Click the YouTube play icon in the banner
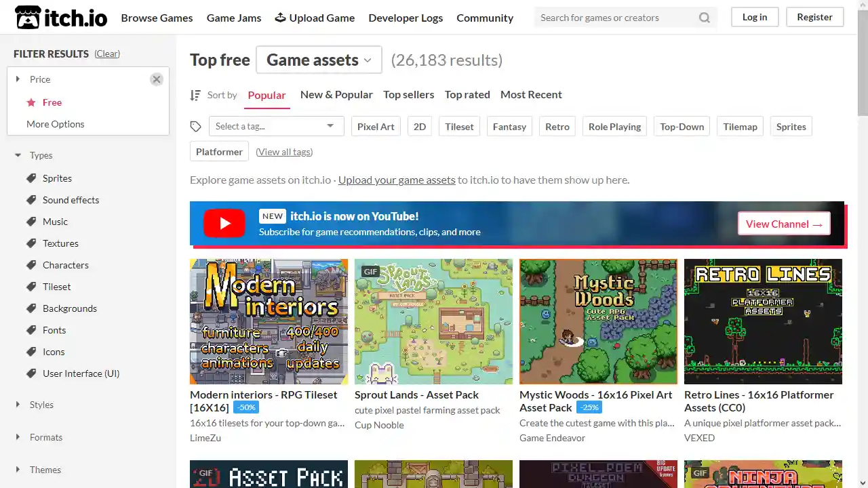This screenshot has width=868, height=488. point(224,224)
